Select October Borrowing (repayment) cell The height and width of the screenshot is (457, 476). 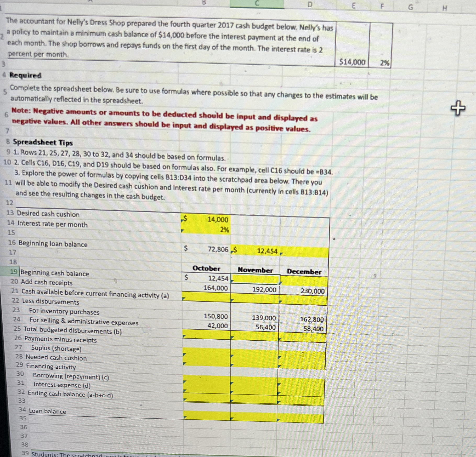click(207, 380)
